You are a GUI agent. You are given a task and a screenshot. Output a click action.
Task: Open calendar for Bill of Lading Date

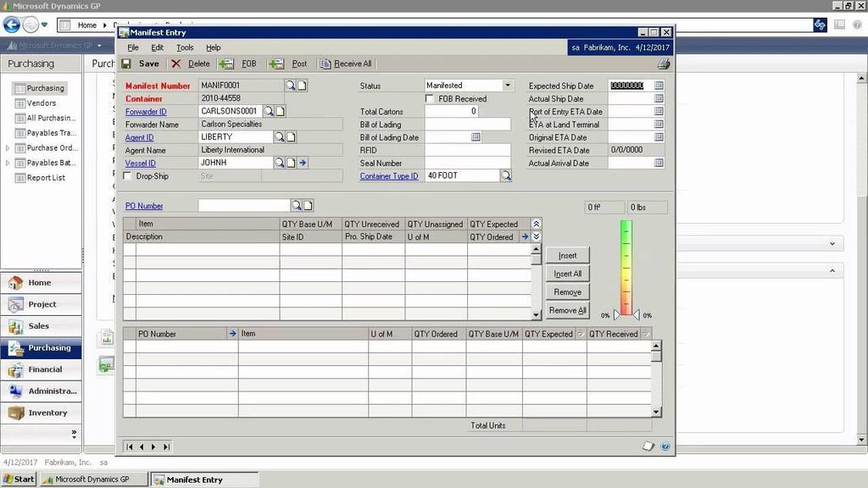click(476, 136)
